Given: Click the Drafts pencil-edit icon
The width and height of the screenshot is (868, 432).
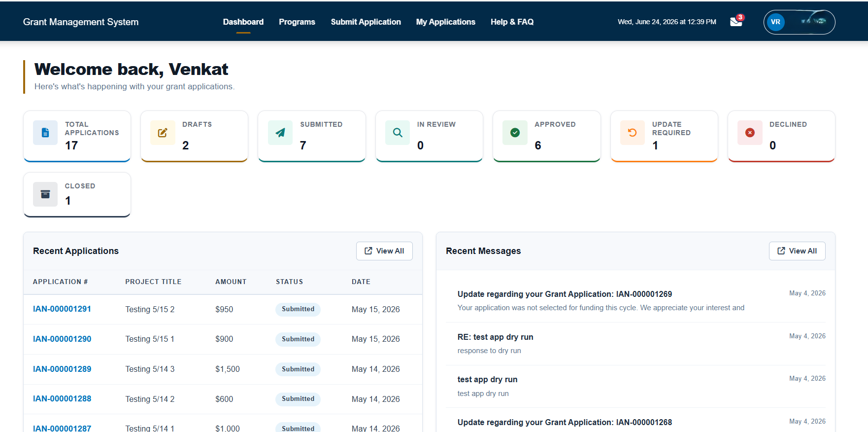Looking at the screenshot, I should coord(163,133).
